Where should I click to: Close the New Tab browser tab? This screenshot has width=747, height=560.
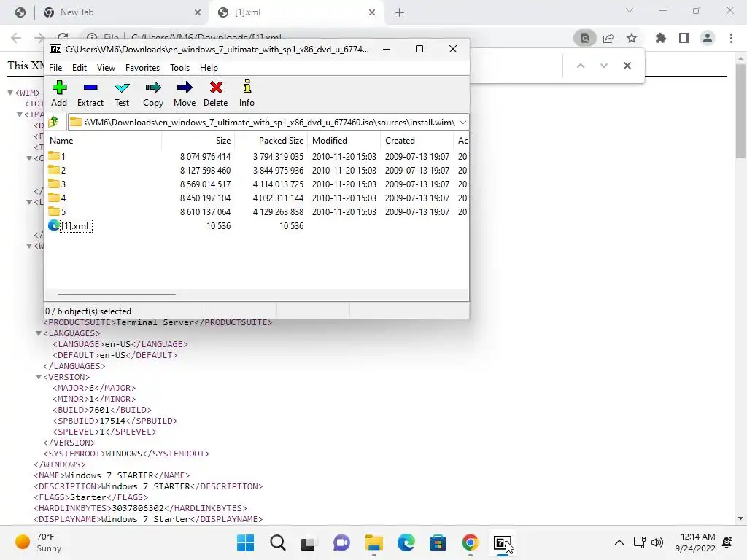[198, 12]
